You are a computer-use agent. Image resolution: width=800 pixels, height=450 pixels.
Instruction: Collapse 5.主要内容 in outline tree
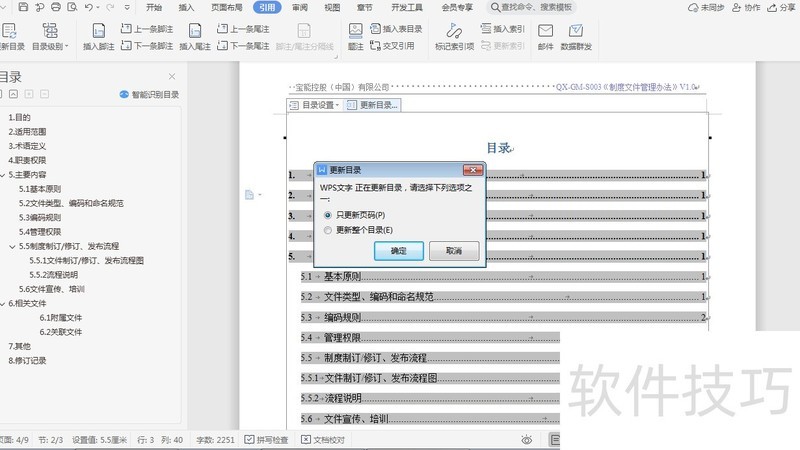[x=3, y=175]
